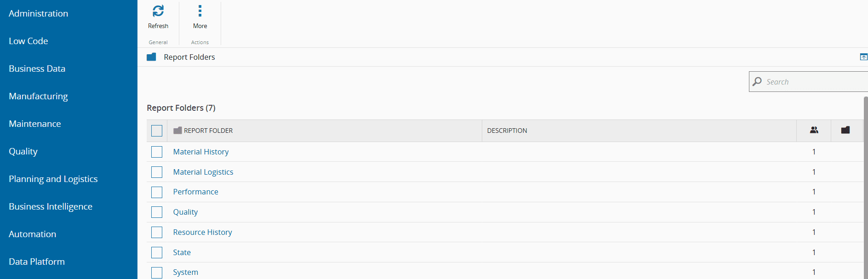Viewport: 868px width, 279px height.
Task: Open the Material Logistics folder link
Action: 203,172
